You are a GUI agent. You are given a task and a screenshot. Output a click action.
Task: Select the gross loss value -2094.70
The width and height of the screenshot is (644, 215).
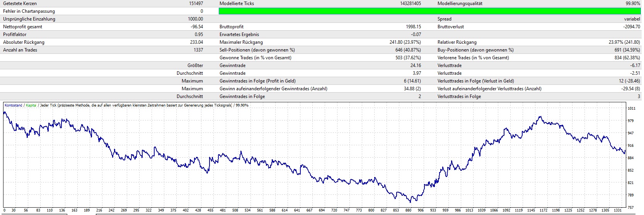(x=632, y=27)
